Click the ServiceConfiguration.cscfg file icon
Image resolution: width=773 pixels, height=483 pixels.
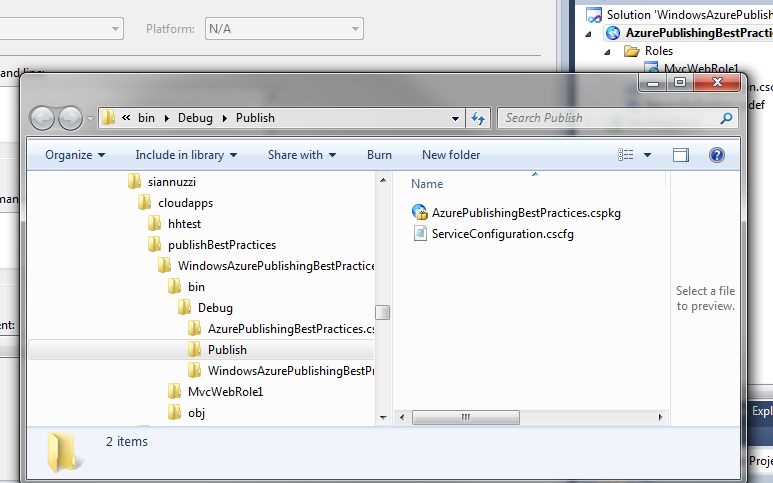pyautogui.click(x=420, y=233)
